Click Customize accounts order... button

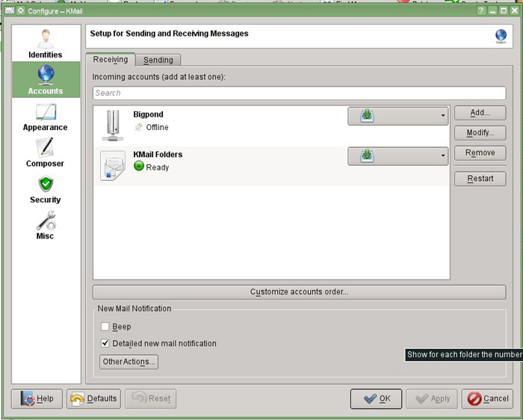pos(299,292)
